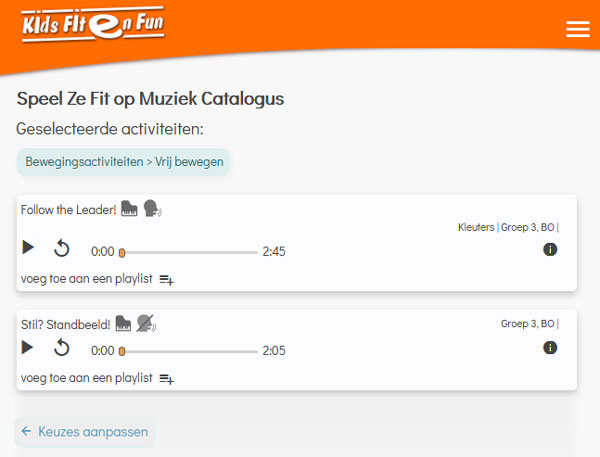
Task: Click the playlist add icon for Stil? Standbeeld!
Action: click(166, 379)
